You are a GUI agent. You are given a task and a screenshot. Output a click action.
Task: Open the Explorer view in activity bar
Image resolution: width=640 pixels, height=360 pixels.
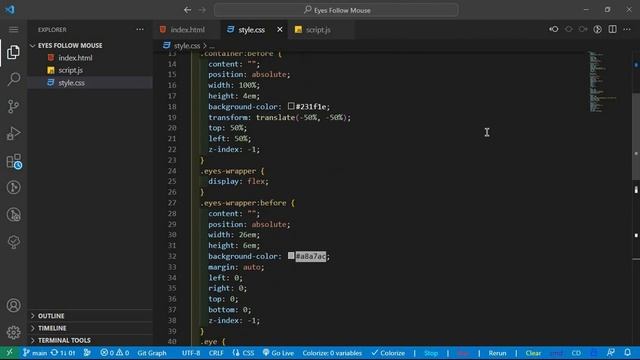pyautogui.click(x=13, y=52)
